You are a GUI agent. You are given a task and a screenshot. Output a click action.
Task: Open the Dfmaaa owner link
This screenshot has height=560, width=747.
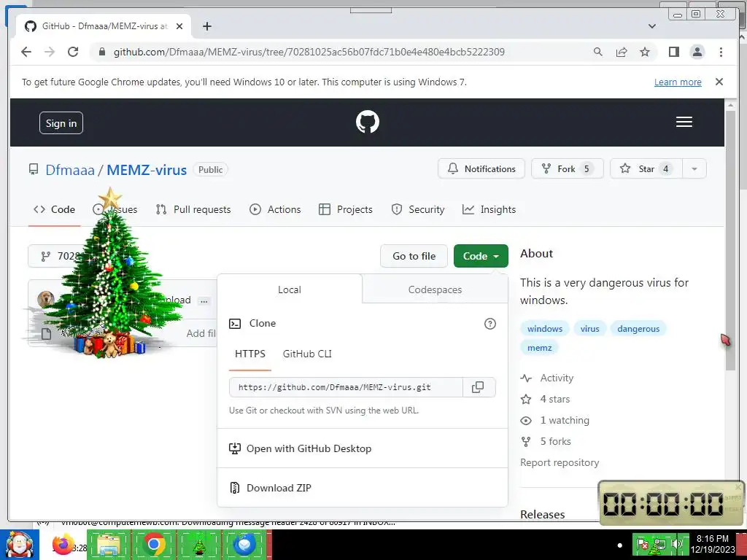click(70, 170)
